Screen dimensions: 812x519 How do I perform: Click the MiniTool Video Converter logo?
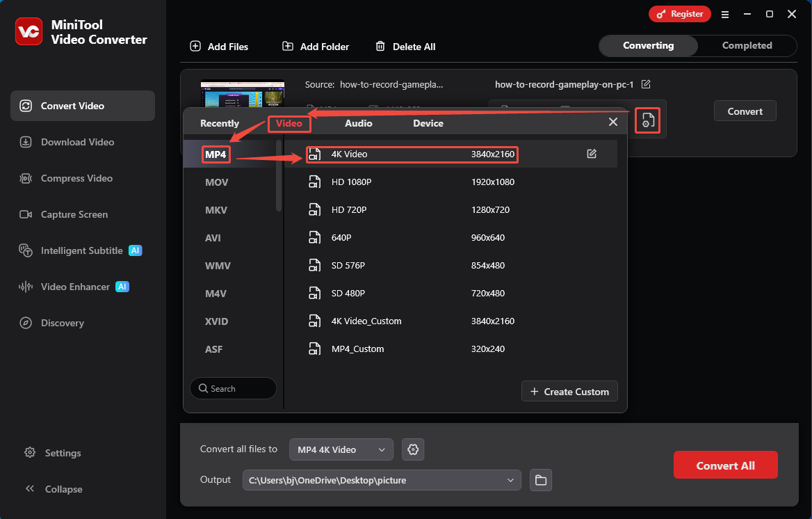click(x=29, y=31)
